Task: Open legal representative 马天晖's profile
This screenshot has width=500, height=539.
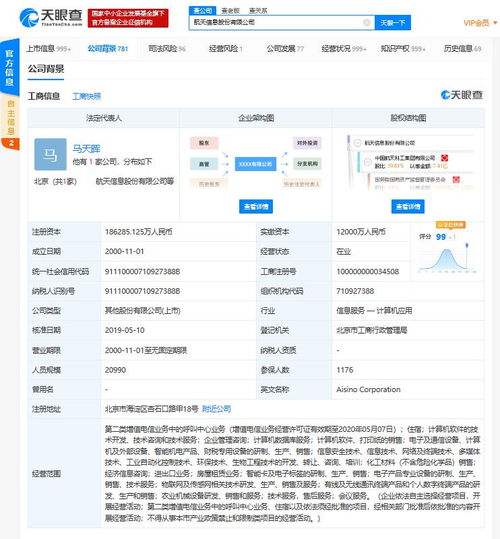Action: coord(86,148)
